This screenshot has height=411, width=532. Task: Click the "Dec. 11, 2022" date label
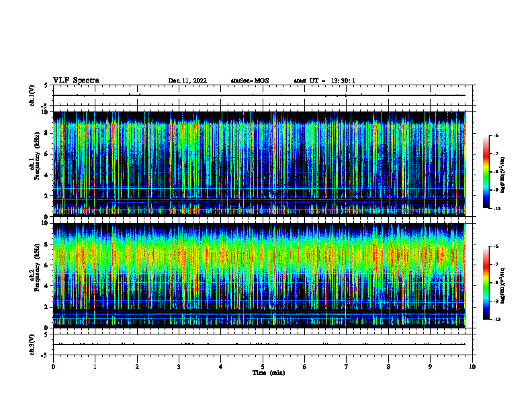(x=187, y=81)
